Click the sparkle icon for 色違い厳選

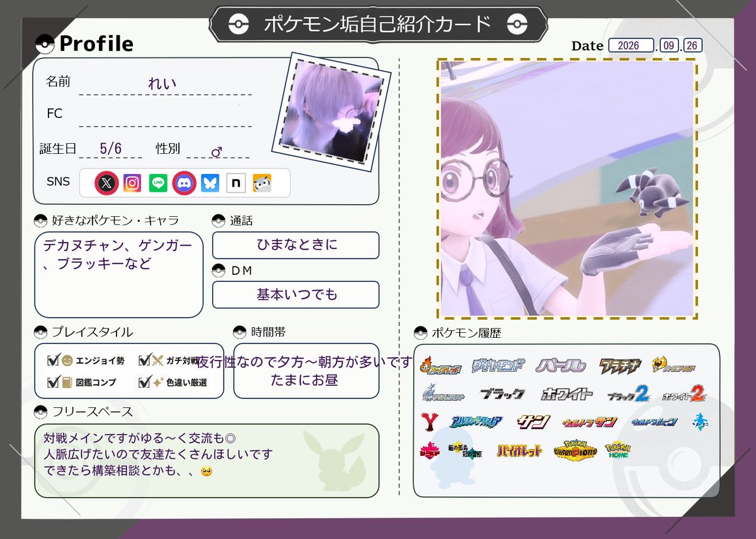point(157,382)
